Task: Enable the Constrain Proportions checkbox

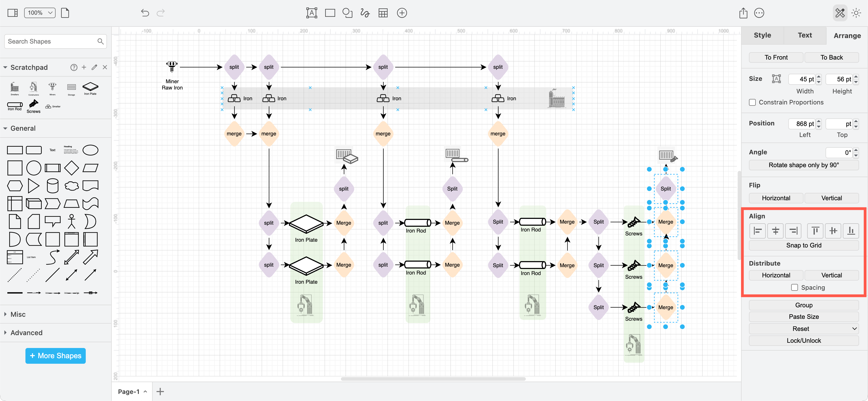Action: click(x=752, y=102)
